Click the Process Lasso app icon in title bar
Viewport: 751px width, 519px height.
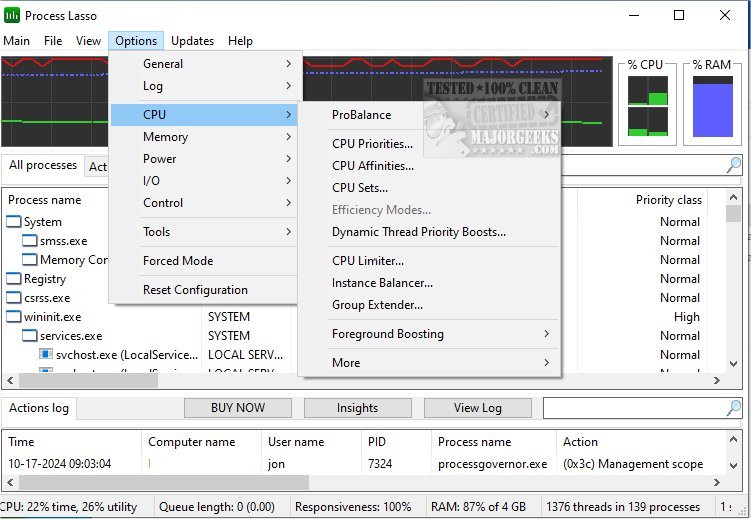(11, 15)
